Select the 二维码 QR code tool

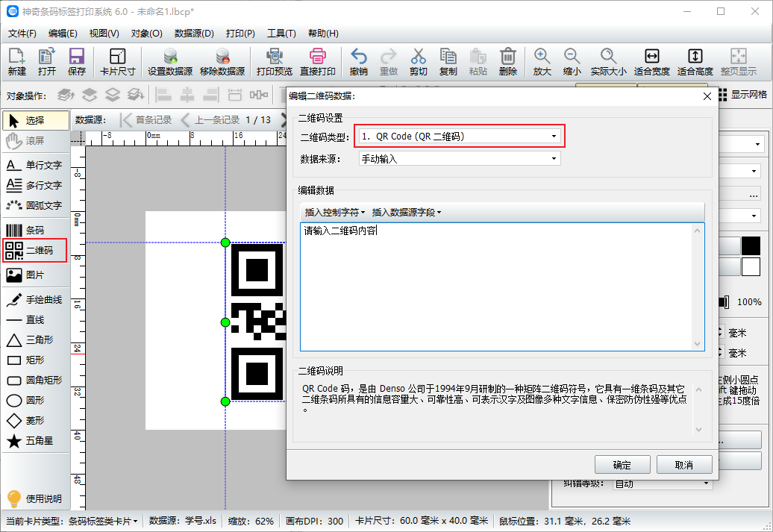pyautogui.click(x=34, y=251)
